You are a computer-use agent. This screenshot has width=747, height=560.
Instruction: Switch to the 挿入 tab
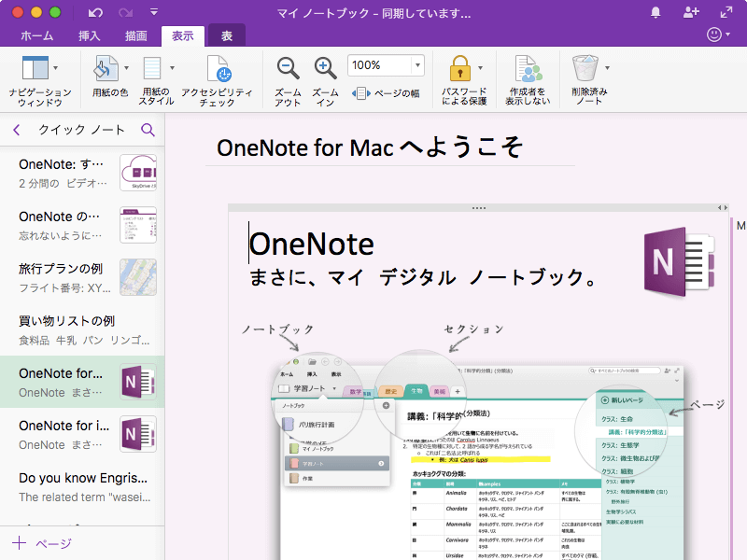pos(89,35)
